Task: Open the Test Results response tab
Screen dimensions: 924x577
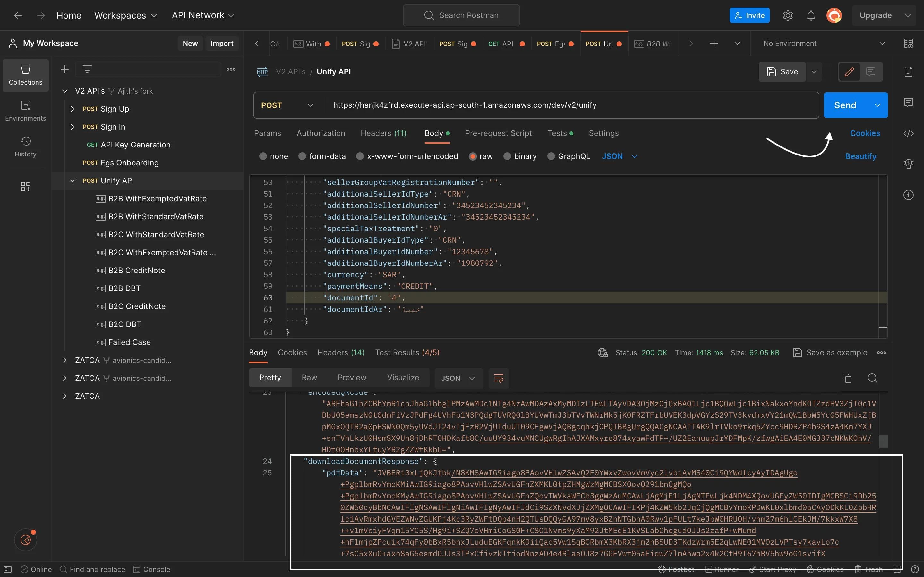Action: pyautogui.click(x=407, y=353)
